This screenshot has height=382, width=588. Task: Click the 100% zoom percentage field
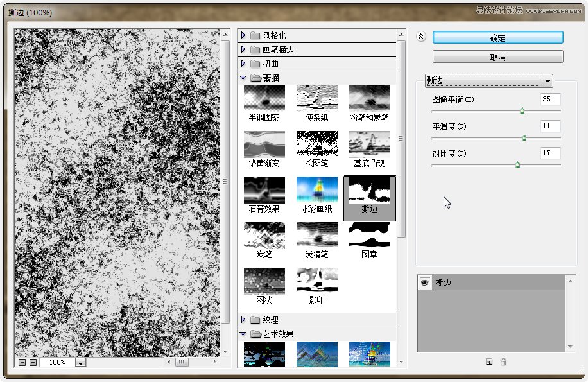pos(57,362)
